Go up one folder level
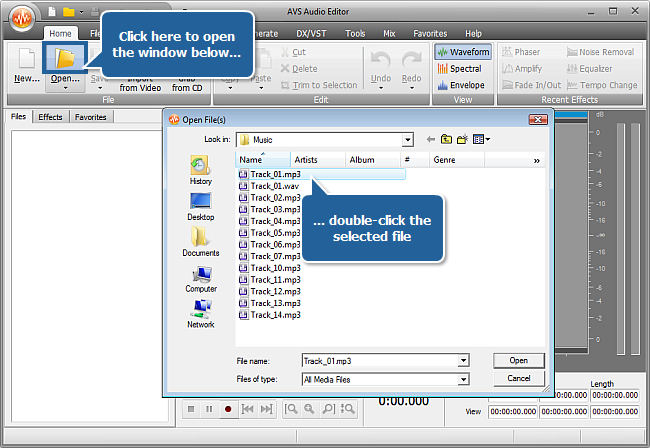Viewport: 650px width, 448px height. pos(446,139)
